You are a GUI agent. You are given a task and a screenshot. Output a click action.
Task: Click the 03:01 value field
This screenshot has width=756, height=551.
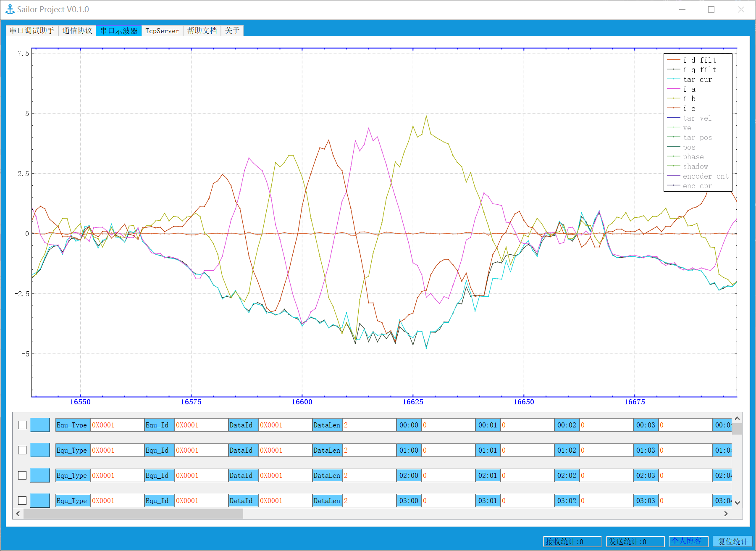[x=527, y=501]
